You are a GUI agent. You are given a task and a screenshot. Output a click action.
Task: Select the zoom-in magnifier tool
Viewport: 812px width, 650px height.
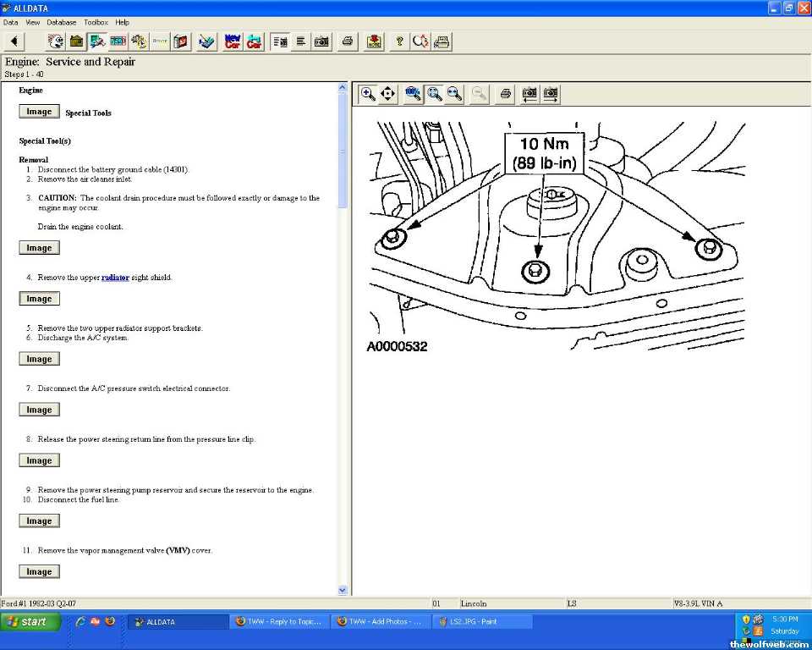tap(368, 94)
